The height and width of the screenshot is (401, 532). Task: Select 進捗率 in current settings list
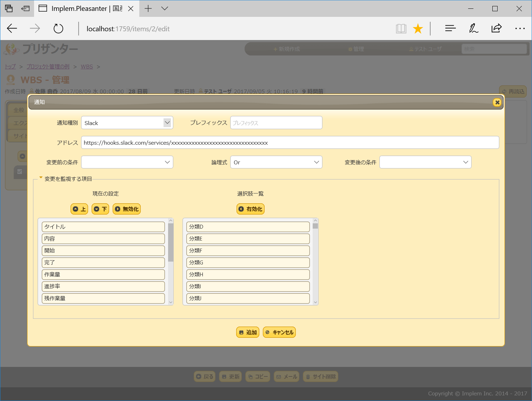pos(103,287)
